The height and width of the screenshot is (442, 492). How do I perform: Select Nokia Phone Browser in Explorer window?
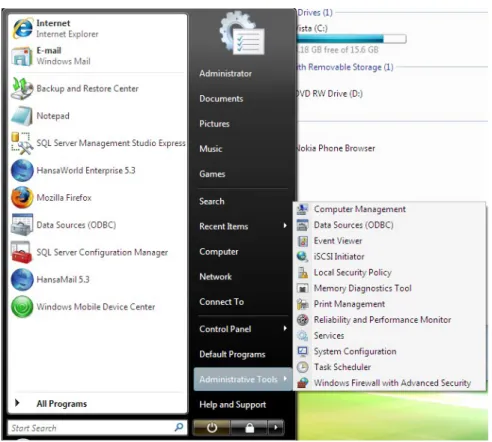pyautogui.click(x=336, y=148)
